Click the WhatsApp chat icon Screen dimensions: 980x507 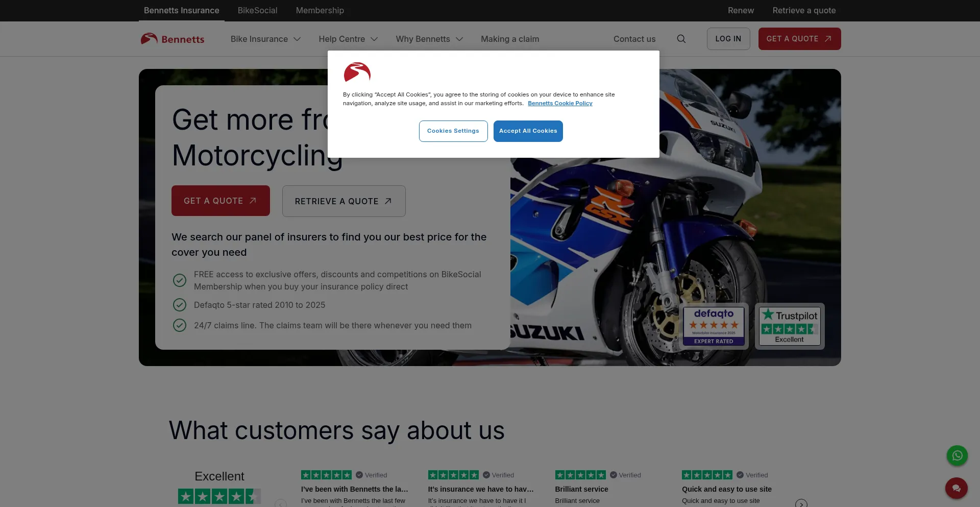pyautogui.click(x=957, y=455)
